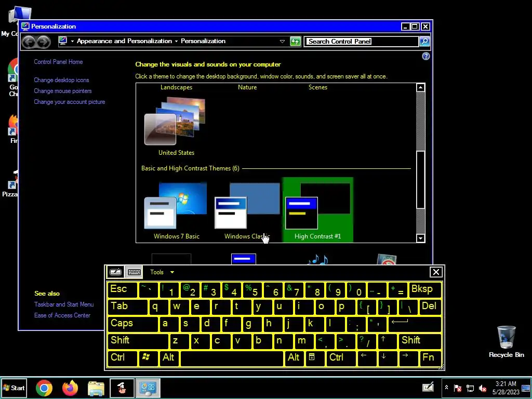Viewport: 532px width, 399px height.
Task: Click the Search Control Panel field
Action: 361,42
